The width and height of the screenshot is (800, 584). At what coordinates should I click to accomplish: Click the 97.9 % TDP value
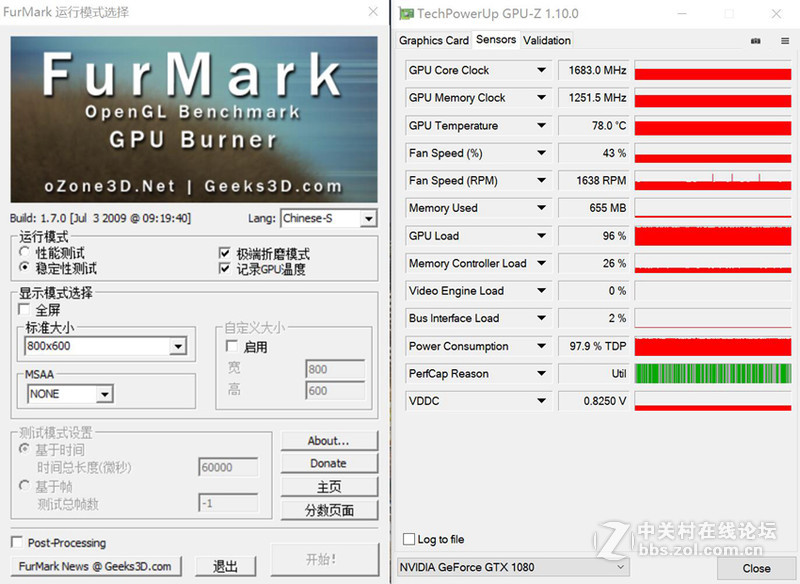(594, 346)
